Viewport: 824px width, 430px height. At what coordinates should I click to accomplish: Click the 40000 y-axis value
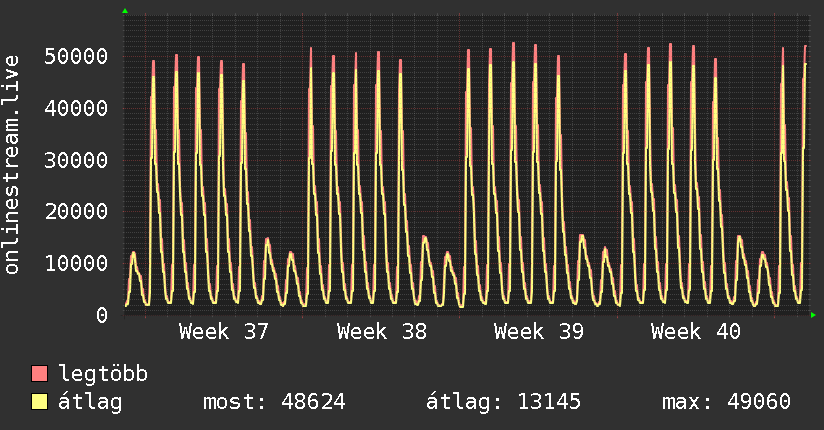click(x=76, y=108)
